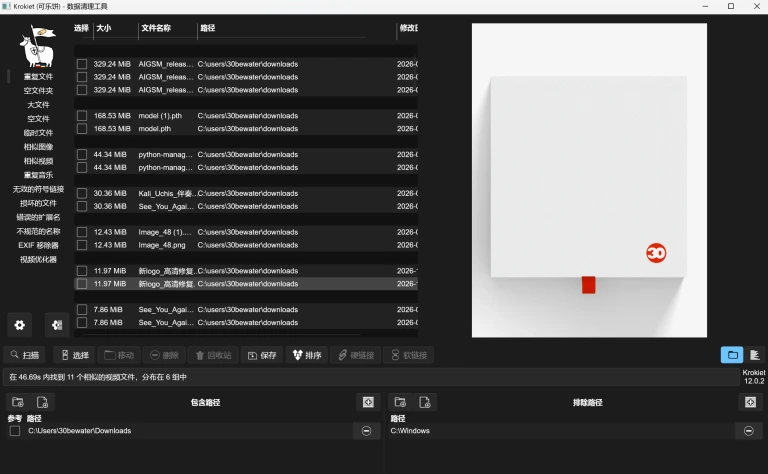Check the box for model.pth
Image resolution: width=768 pixels, height=474 pixels.
[x=82, y=128]
